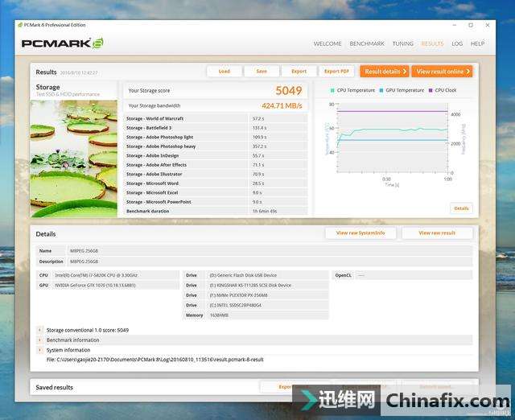Click the temperature chart plot area
The height and width of the screenshot is (420, 515).
tap(393, 138)
